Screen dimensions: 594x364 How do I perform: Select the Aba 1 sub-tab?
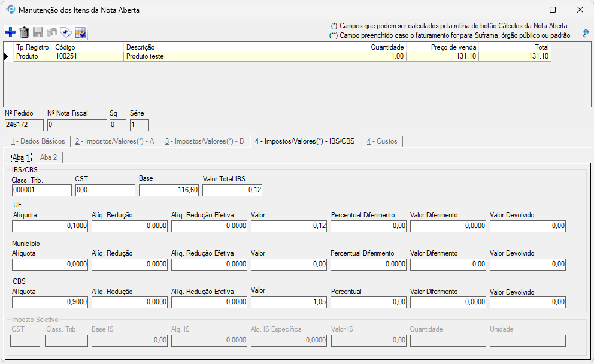tap(21, 157)
